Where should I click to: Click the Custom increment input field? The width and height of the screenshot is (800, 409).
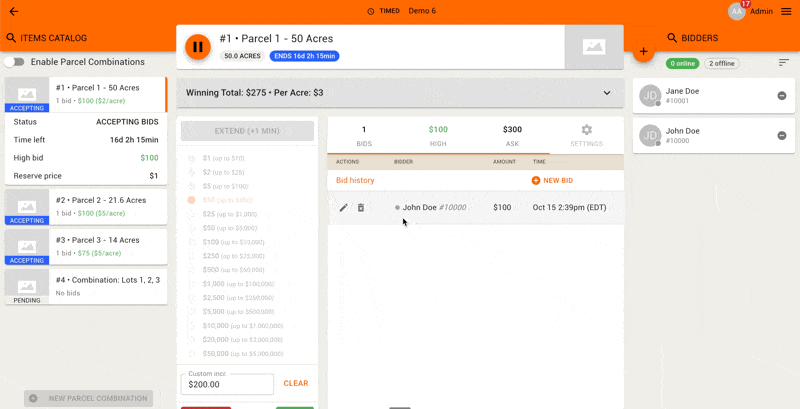pos(227,384)
